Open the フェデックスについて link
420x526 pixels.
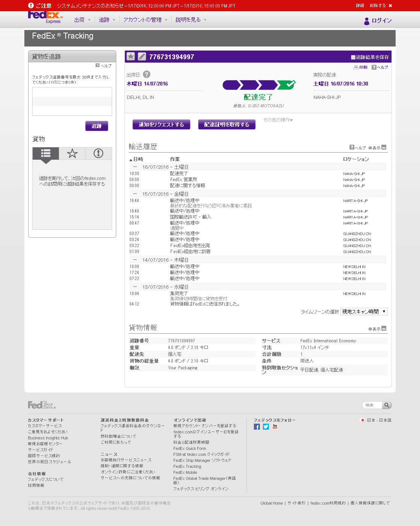tap(46, 479)
